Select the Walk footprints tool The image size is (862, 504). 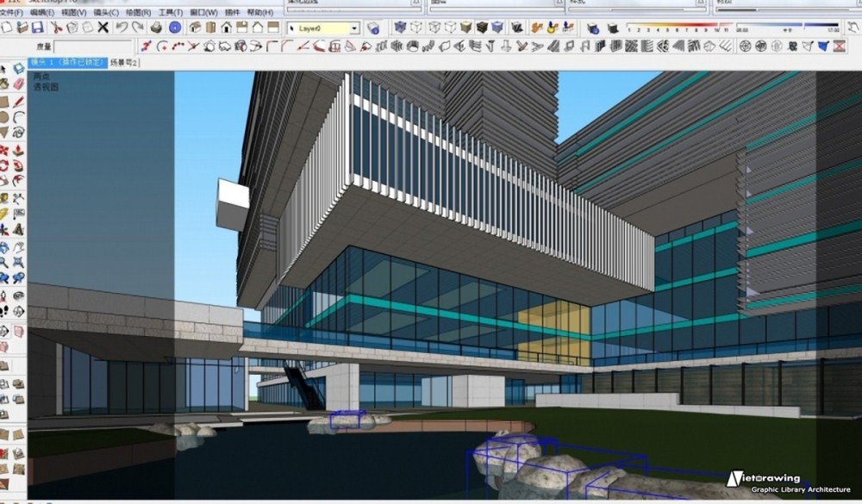(x=4, y=312)
